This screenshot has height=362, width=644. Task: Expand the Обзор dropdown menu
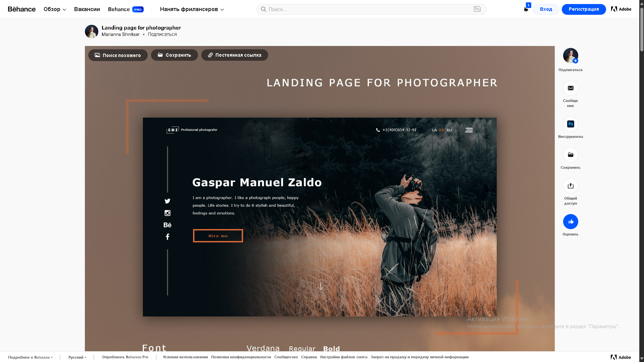point(55,9)
